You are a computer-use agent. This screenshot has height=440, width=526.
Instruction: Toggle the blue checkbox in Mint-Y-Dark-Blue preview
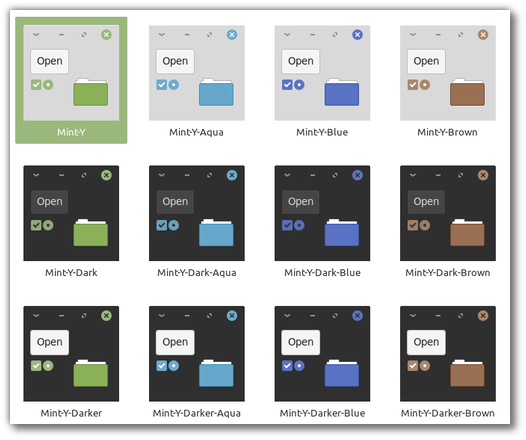(x=287, y=225)
